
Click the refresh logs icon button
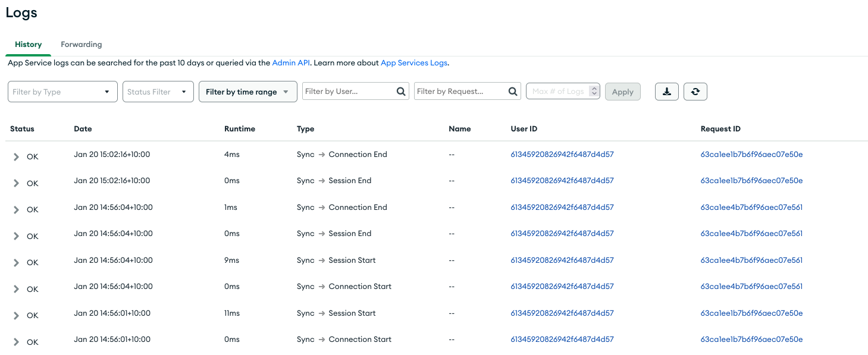695,92
